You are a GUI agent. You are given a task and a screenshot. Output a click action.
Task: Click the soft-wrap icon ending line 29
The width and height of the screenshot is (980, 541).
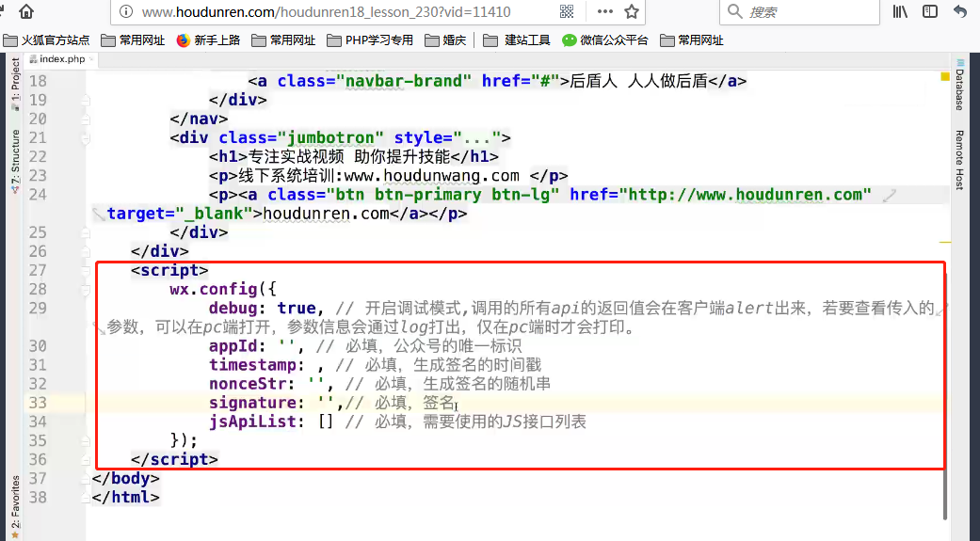click(x=942, y=309)
